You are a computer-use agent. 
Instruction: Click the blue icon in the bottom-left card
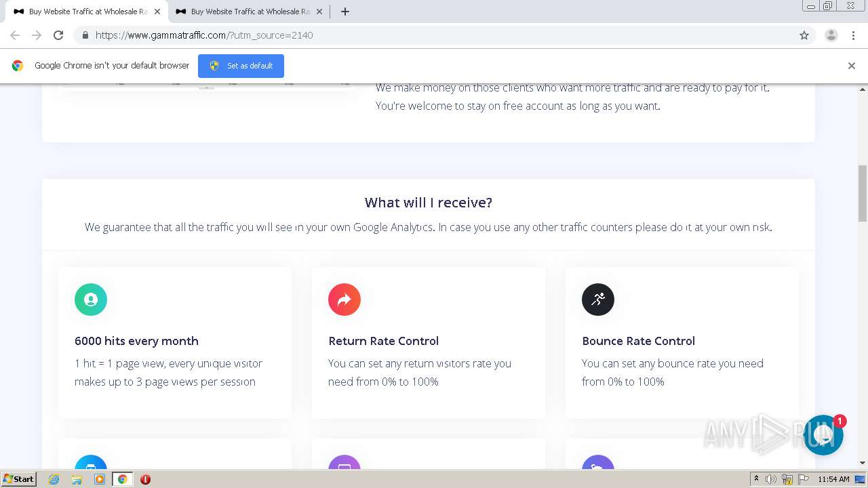[91, 462]
